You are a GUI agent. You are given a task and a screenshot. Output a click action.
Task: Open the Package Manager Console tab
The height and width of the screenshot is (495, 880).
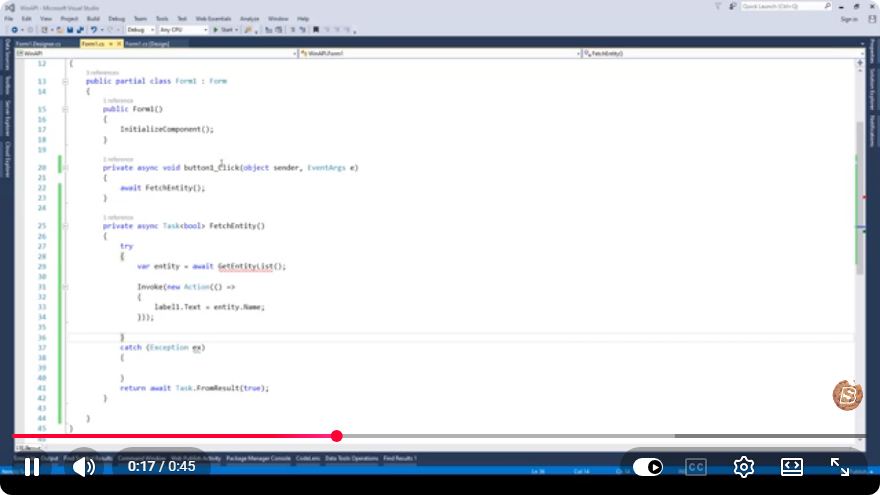pyautogui.click(x=258, y=459)
